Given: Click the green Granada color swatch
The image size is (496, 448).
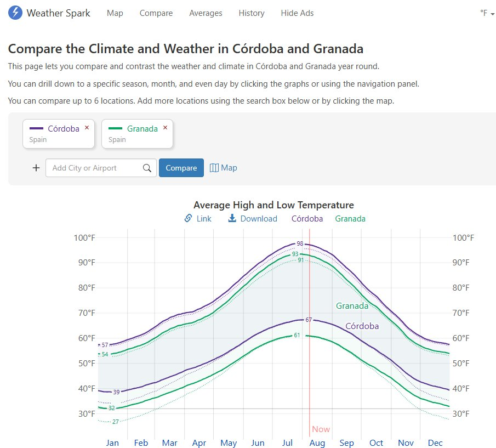Looking at the screenshot, I should coord(116,129).
